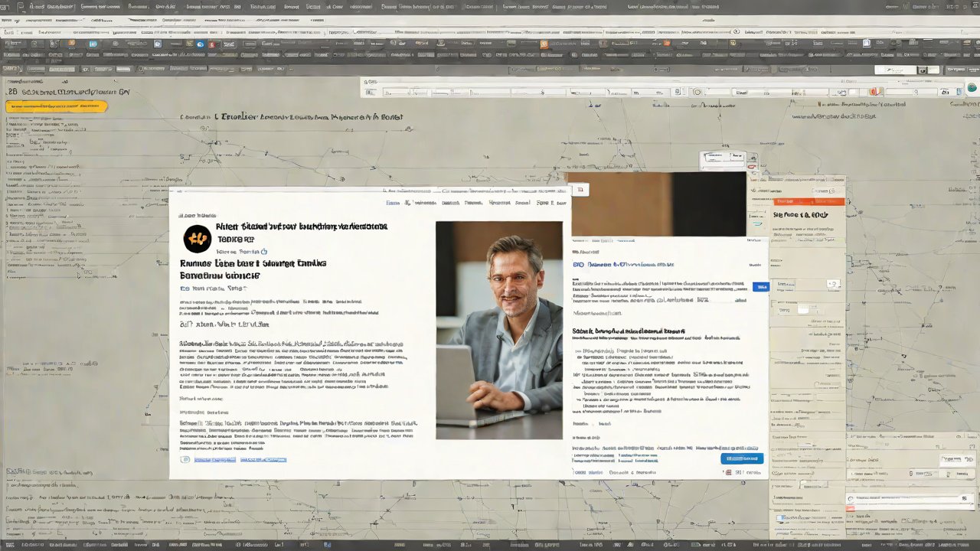Click the orange icon in the dark toolbar center
980x551 pixels.
(x=544, y=44)
